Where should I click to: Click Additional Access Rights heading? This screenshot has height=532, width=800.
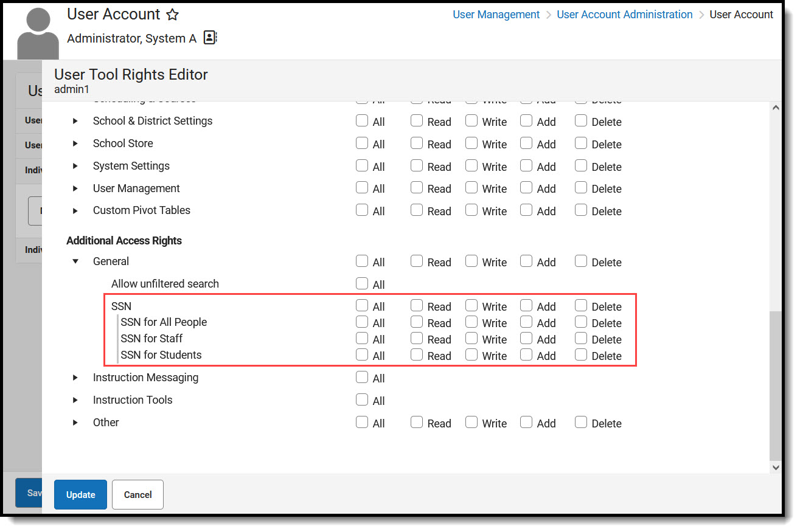124,241
